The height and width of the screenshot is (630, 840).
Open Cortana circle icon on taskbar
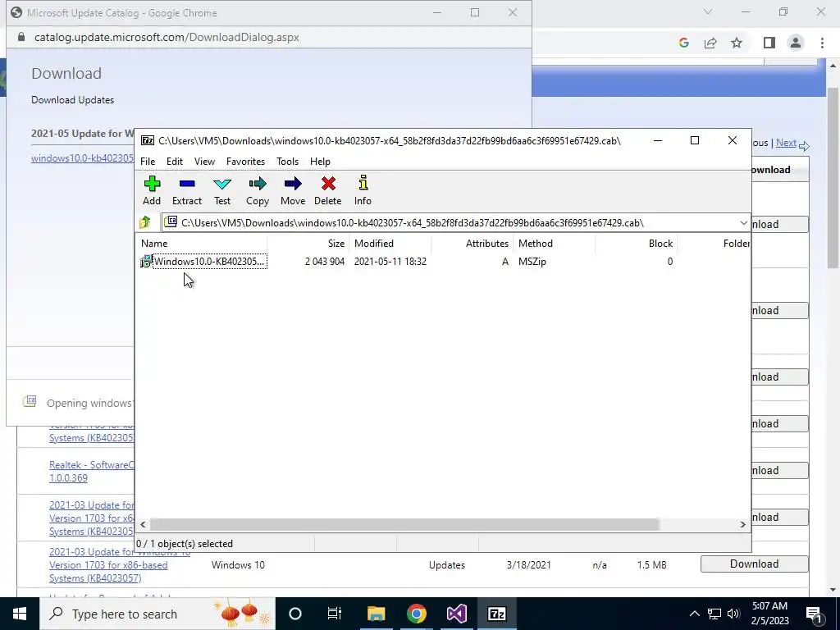click(295, 614)
